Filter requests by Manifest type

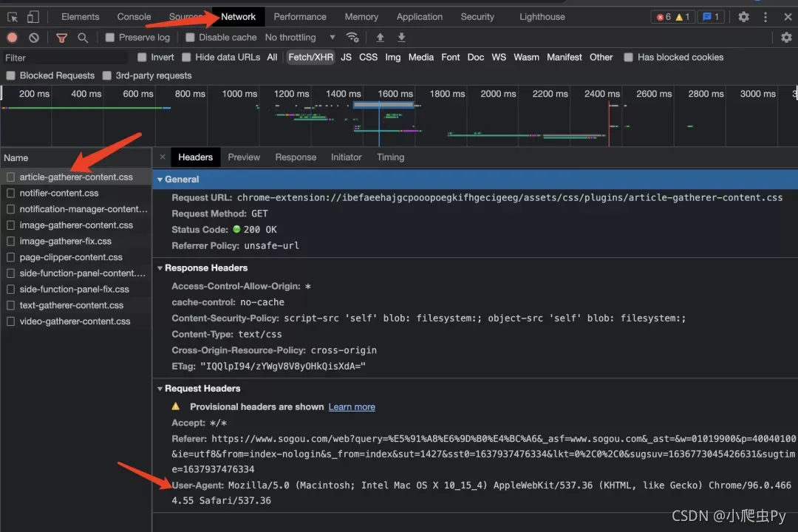pyautogui.click(x=565, y=57)
